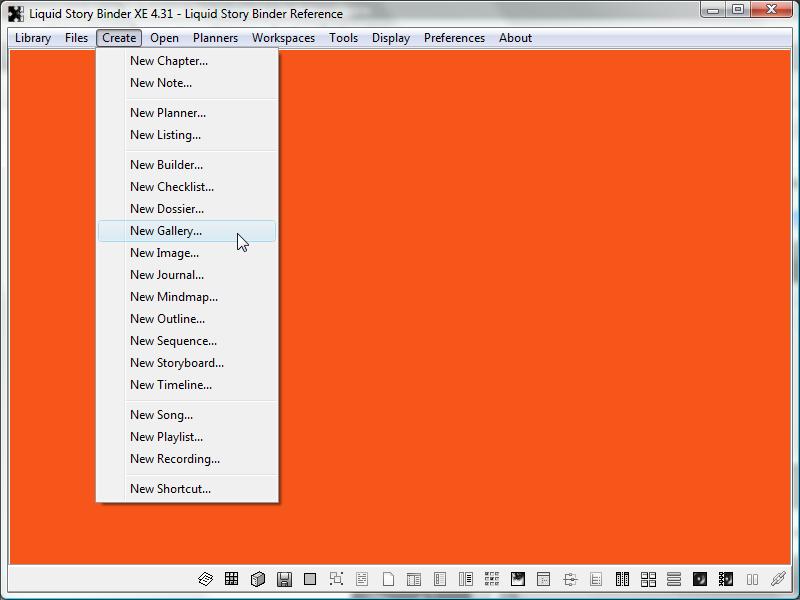Viewport: 800px width, 600px height.
Task: Click the four-squares tile icon in bottom toolbar
Action: 648,579
